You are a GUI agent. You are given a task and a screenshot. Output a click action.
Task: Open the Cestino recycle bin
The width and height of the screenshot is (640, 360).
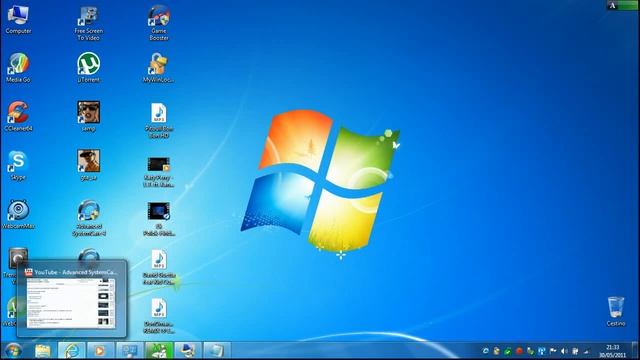[x=616, y=311]
